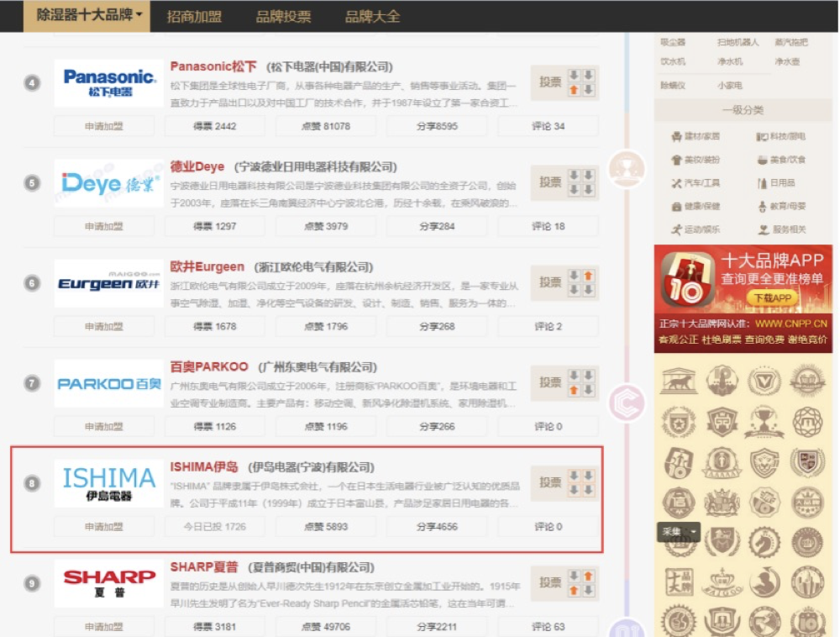Open the 净水机 category link
This screenshot has height=637, width=840.
point(730,61)
